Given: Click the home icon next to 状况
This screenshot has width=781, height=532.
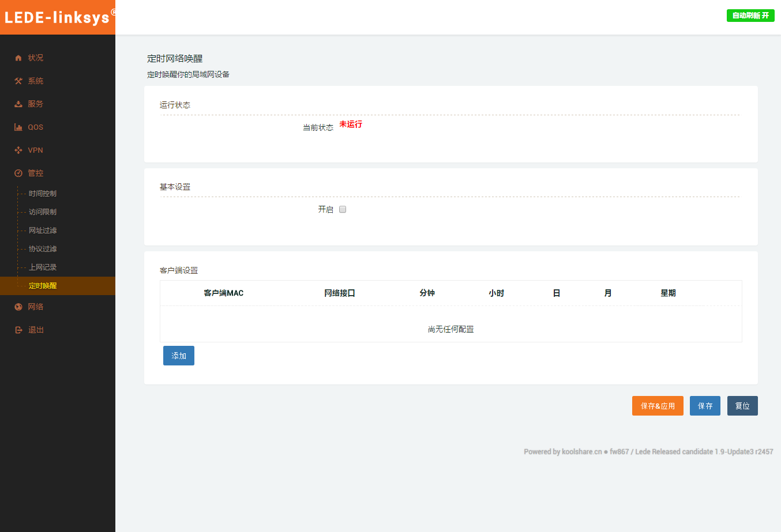Looking at the screenshot, I should pyautogui.click(x=18, y=58).
